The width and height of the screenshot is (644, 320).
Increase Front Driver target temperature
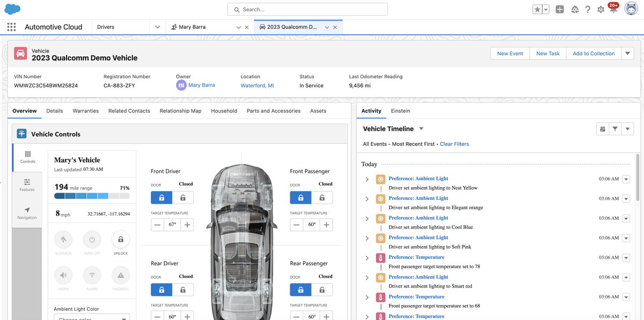pyautogui.click(x=187, y=225)
